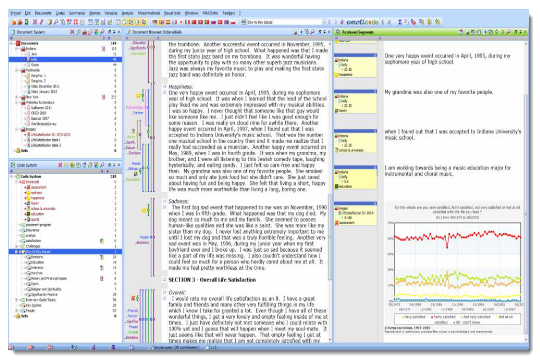Click the red X icon in Code System toolbar
The width and height of the screenshot is (540, 364).
click(x=60, y=165)
